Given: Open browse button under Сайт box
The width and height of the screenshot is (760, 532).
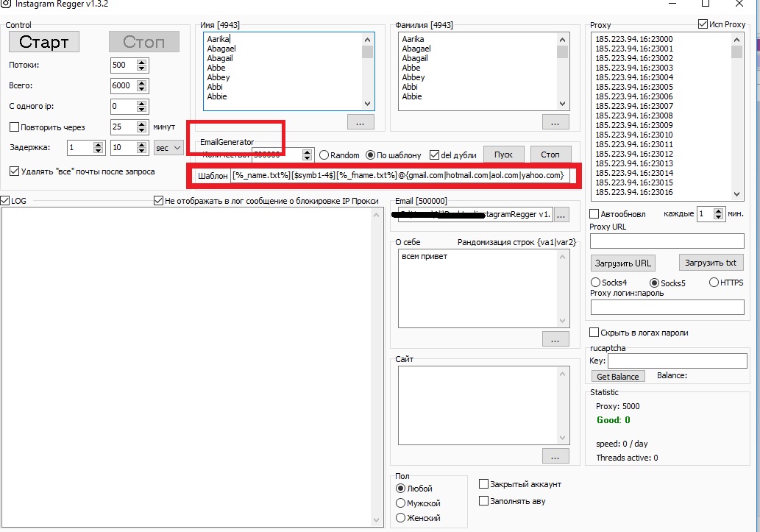Looking at the screenshot, I should click(555, 456).
